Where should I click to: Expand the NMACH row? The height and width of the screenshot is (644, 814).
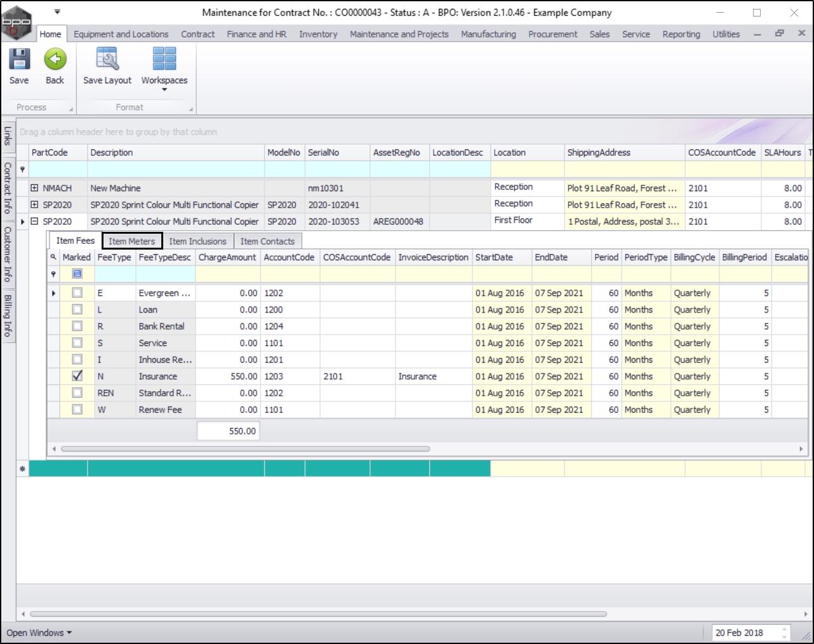(34, 188)
